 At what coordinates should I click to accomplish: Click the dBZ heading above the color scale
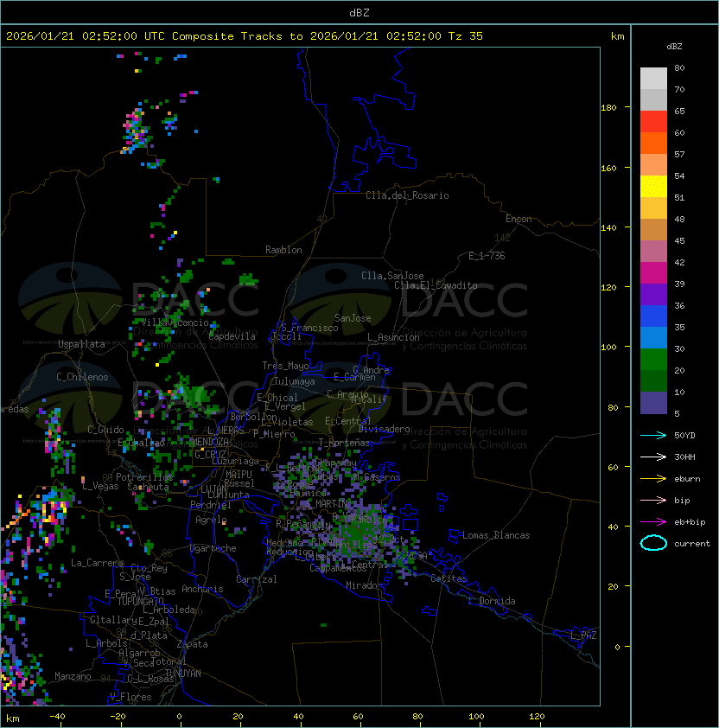[674, 47]
